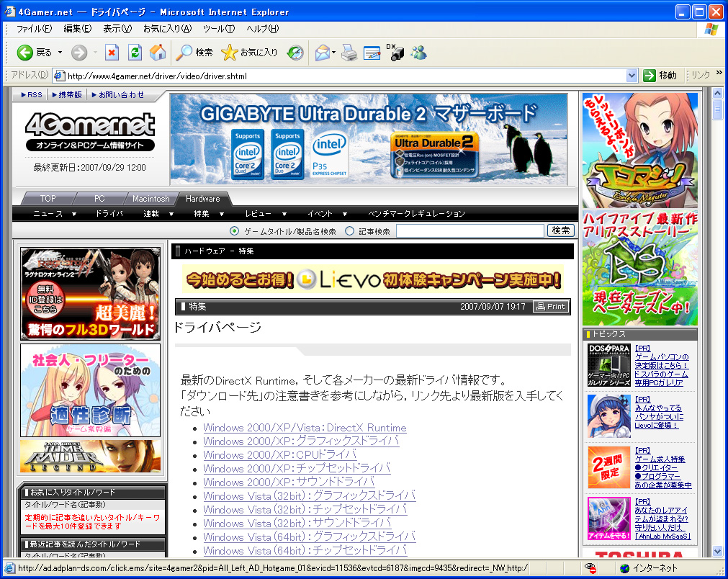Open the blue-haired girl Lievo thumbnail
The width and height of the screenshot is (728, 579).
pyautogui.click(x=608, y=416)
